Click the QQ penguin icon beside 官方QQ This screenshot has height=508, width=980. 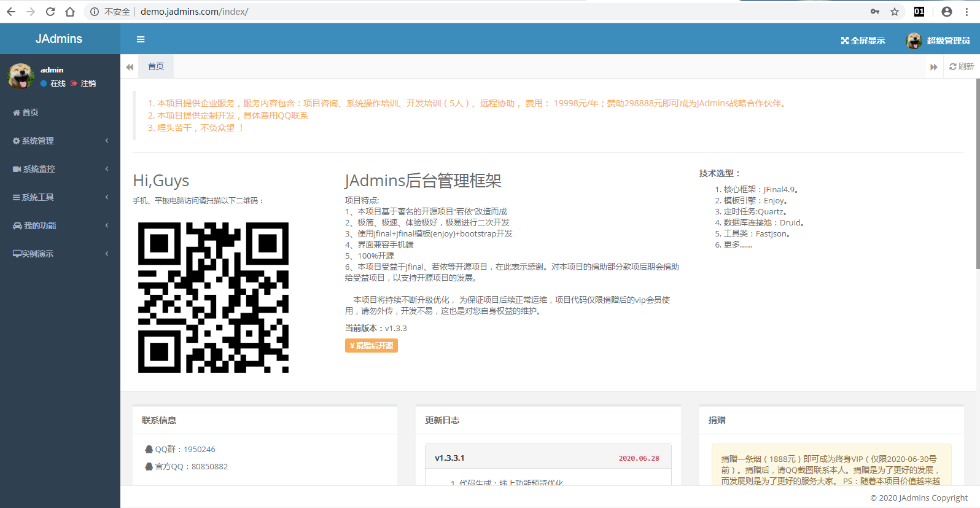coord(149,467)
